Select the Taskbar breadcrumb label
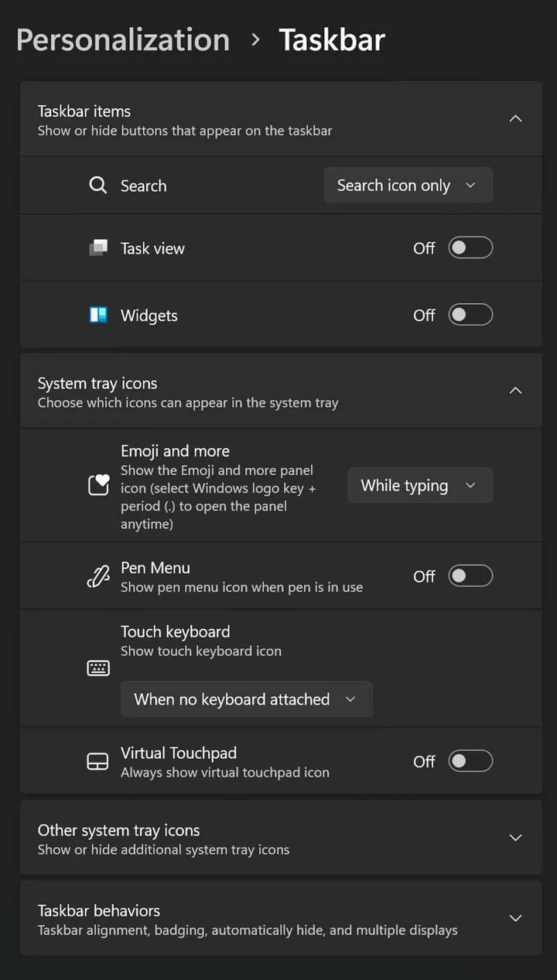557x980 pixels. 332,39
